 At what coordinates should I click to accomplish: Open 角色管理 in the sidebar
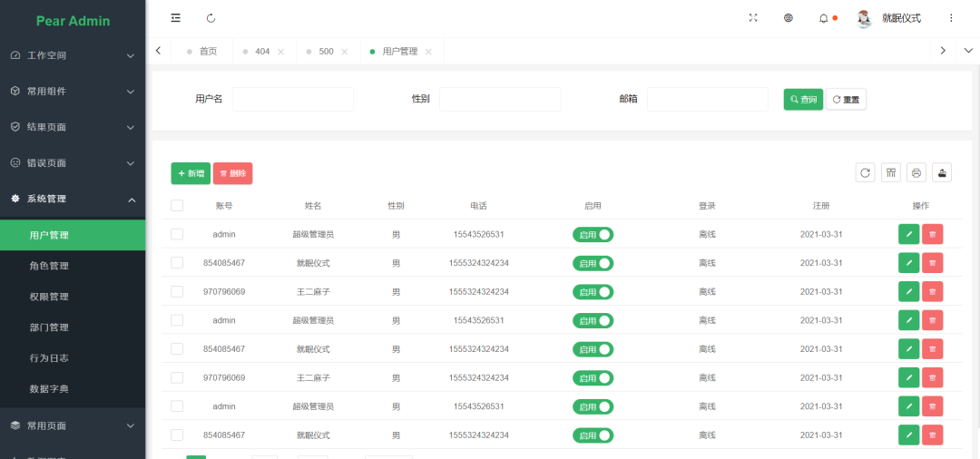point(73,266)
